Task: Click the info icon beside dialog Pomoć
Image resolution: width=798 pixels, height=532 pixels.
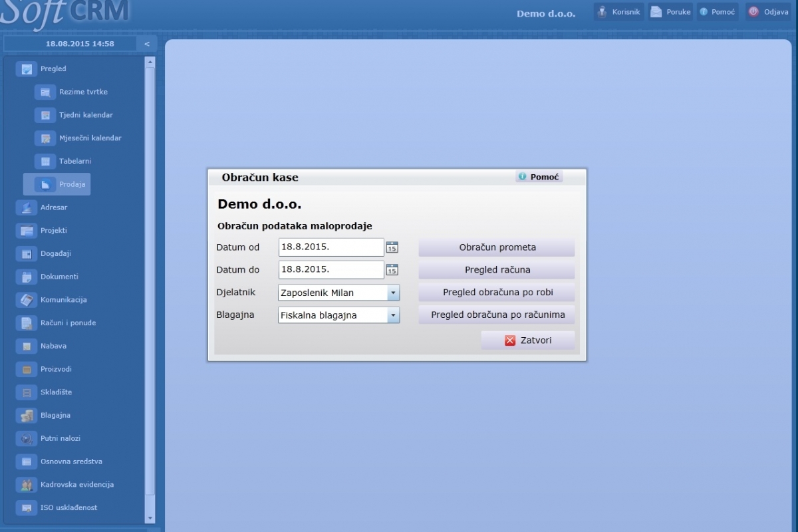Action: click(523, 177)
